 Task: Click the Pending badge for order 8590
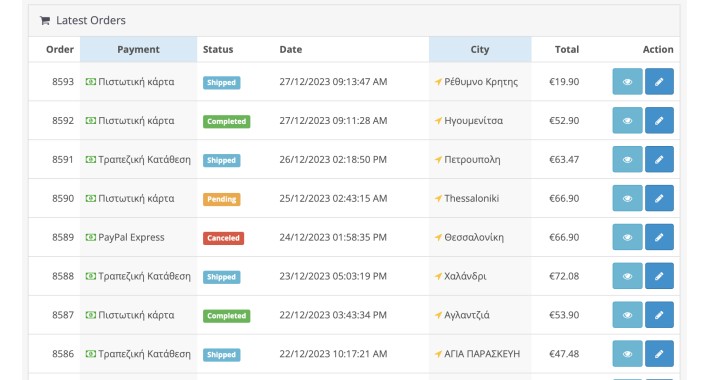[221, 199]
